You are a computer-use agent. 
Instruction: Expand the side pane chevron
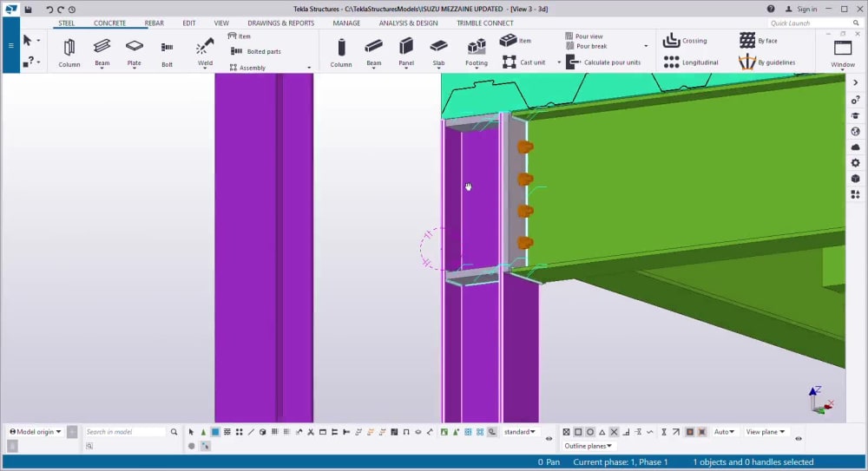(x=855, y=82)
